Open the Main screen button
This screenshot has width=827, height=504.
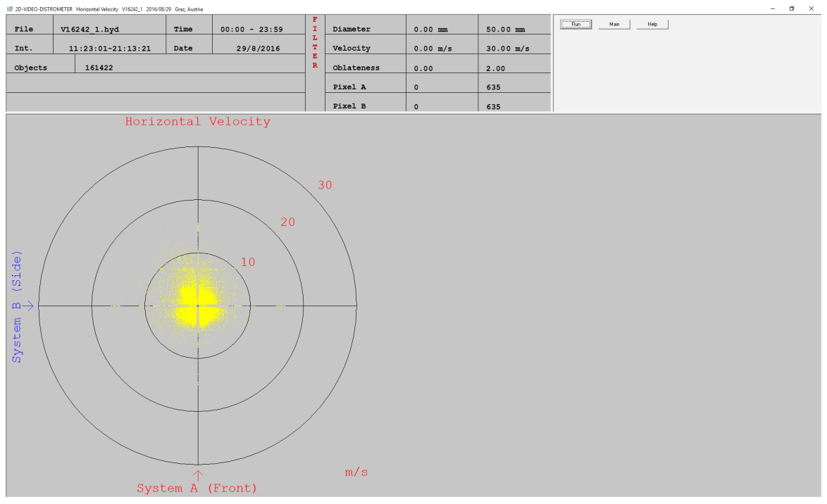tap(614, 24)
